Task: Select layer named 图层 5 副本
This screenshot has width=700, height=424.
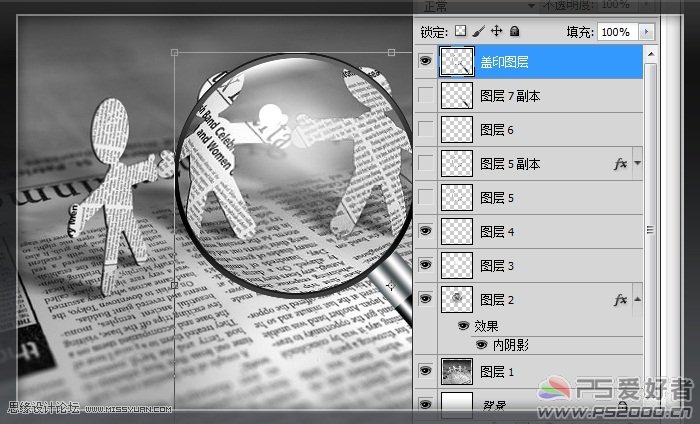Action: pyautogui.click(x=510, y=164)
